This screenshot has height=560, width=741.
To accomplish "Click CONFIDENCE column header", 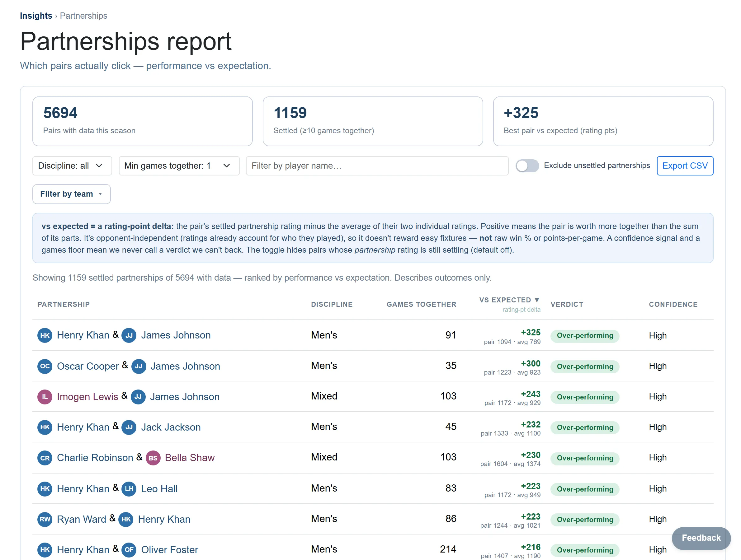I will point(673,304).
